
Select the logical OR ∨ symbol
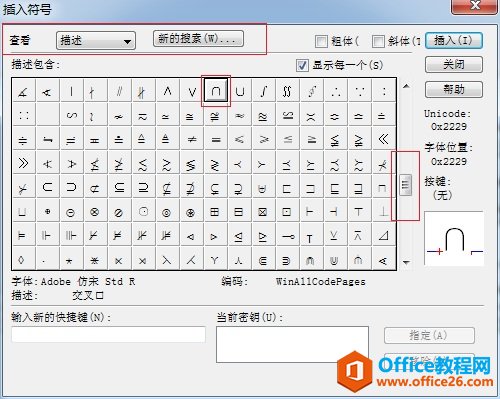(192, 90)
